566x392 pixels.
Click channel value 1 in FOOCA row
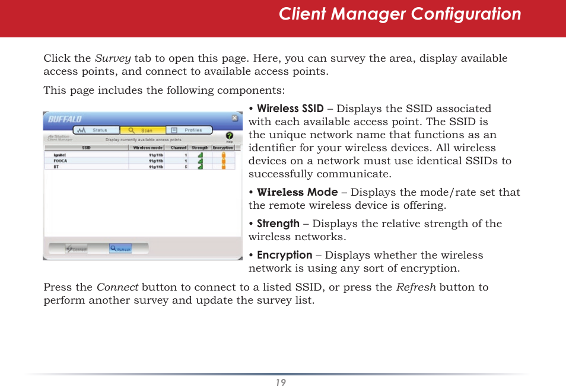(186, 161)
